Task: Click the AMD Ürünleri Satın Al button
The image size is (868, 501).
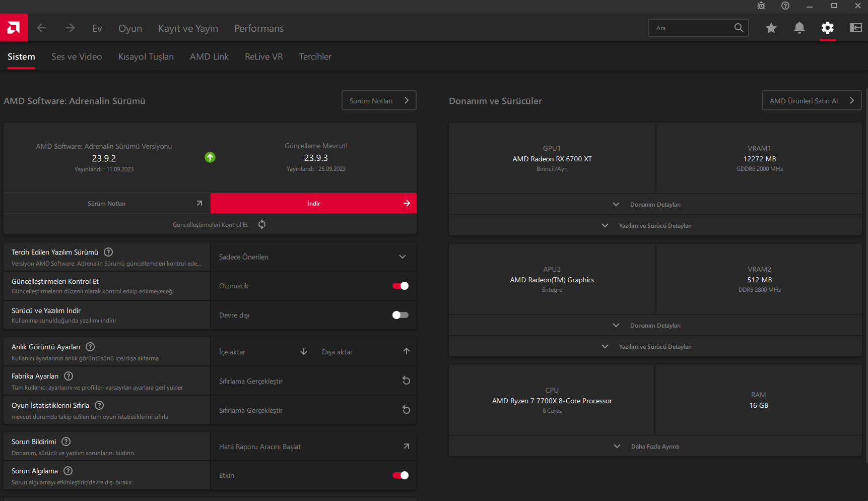Action: [x=811, y=101]
